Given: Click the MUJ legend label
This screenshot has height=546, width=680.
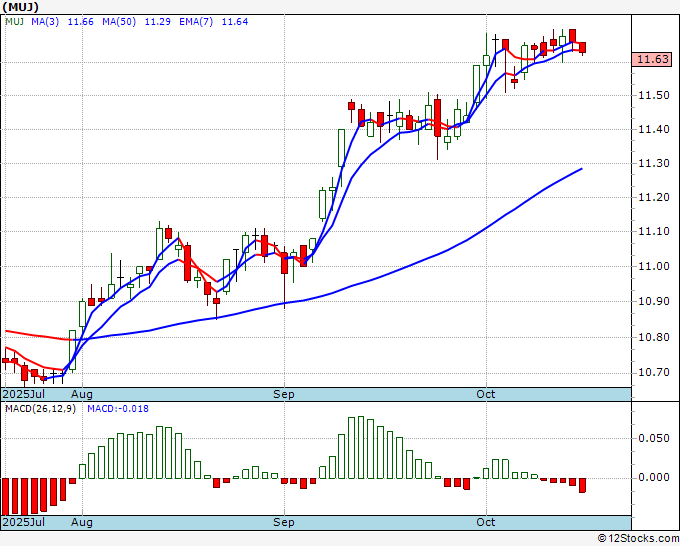Looking at the screenshot, I should point(14,21).
